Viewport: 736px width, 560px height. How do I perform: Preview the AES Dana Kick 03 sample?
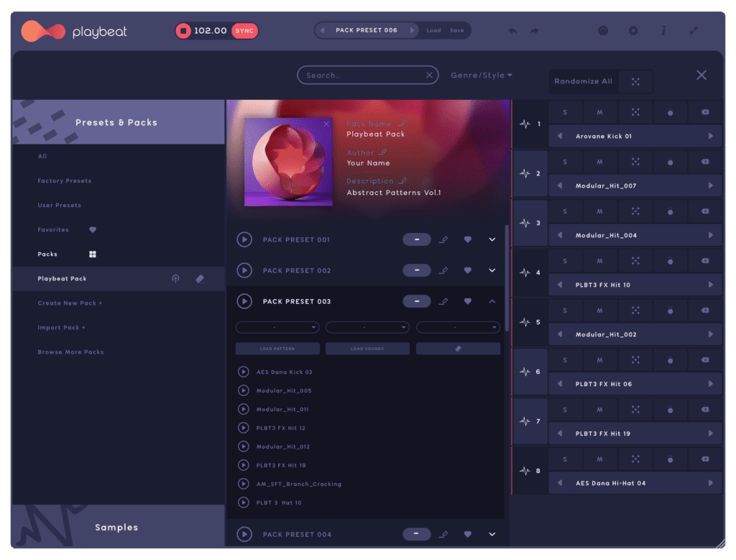[243, 372]
